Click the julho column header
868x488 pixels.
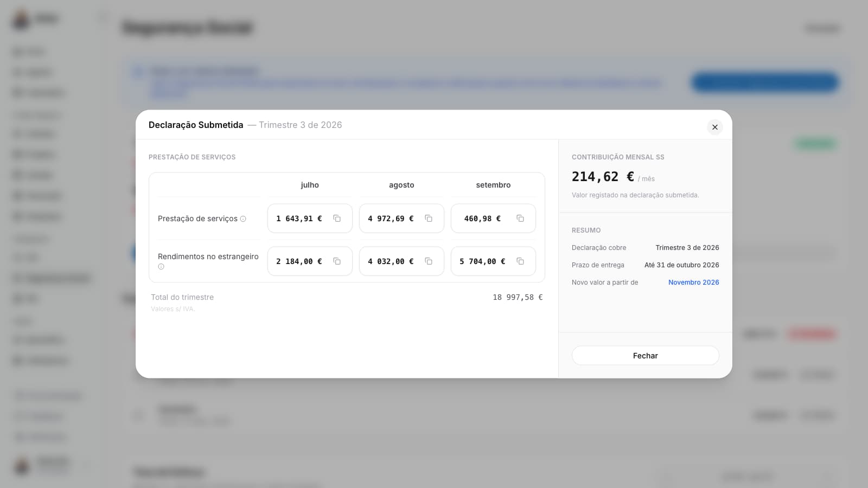310,185
